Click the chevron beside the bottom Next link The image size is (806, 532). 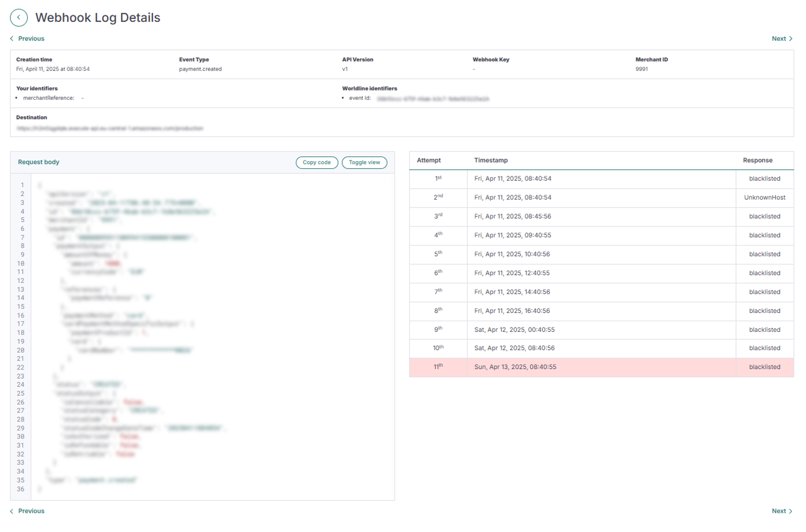click(791, 511)
